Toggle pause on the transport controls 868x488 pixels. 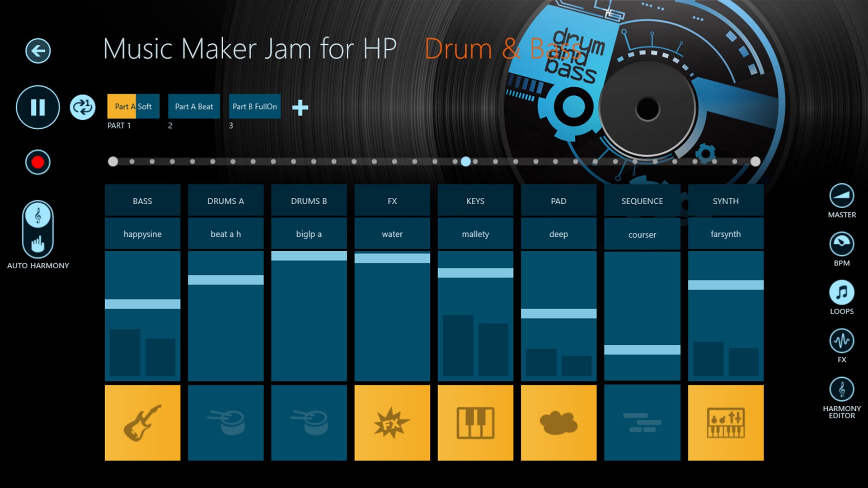(x=38, y=107)
